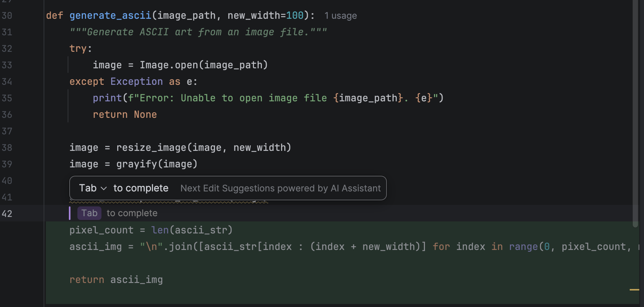Click line number 42 in the gutter
Screen dimensions: 644x307
point(7,214)
